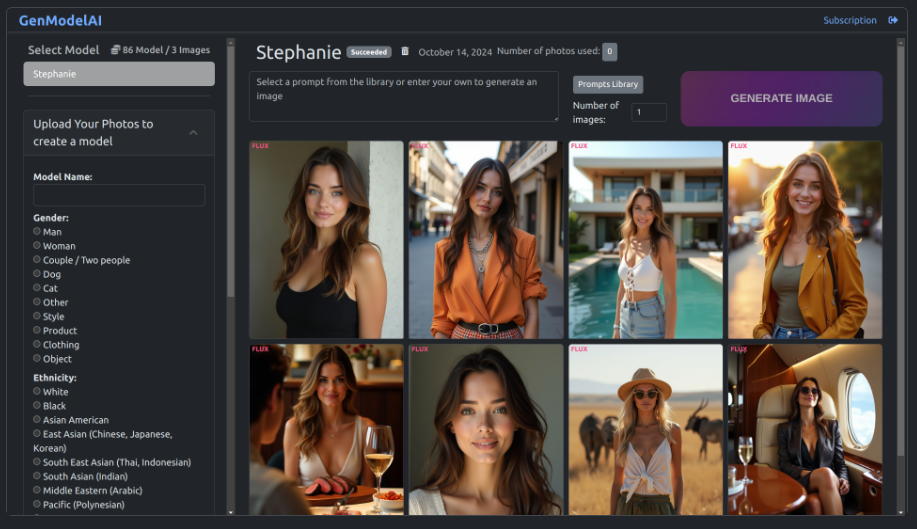Click the model stack icon near 86 Model

tap(115, 50)
